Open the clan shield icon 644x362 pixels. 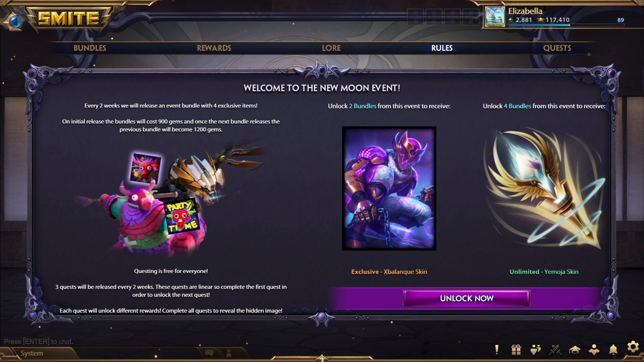(x=535, y=350)
